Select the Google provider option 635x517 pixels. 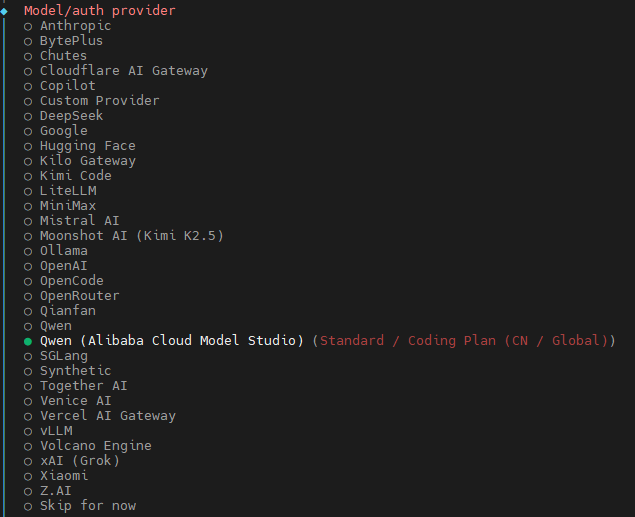coord(55,131)
